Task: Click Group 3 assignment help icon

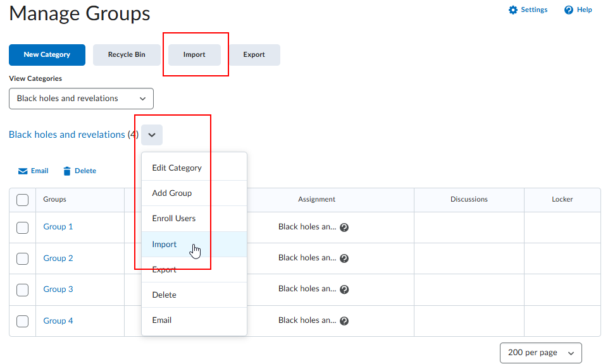Action: pos(344,289)
